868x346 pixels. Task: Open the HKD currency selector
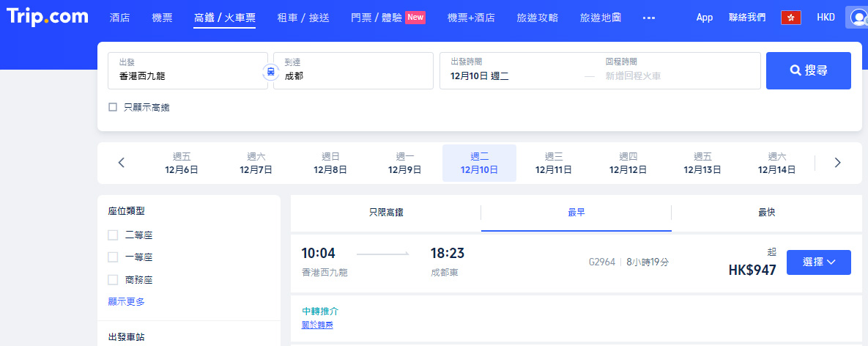[x=826, y=18]
